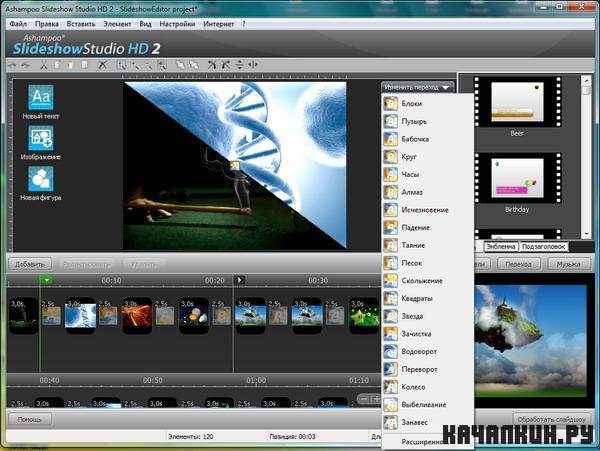The height and width of the screenshot is (451, 600).
Task: Add new text with the Новый текст icon
Action: point(41,101)
